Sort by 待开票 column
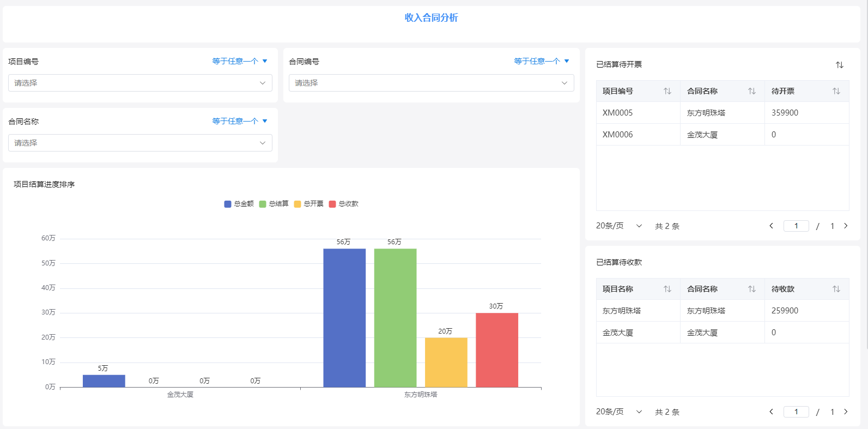This screenshot has height=429, width=868. pos(836,91)
